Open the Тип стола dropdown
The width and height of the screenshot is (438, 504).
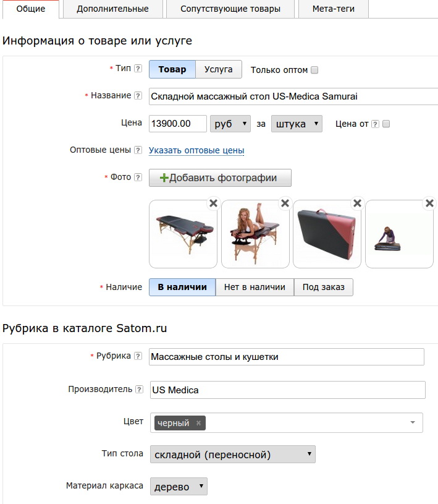coord(232,455)
